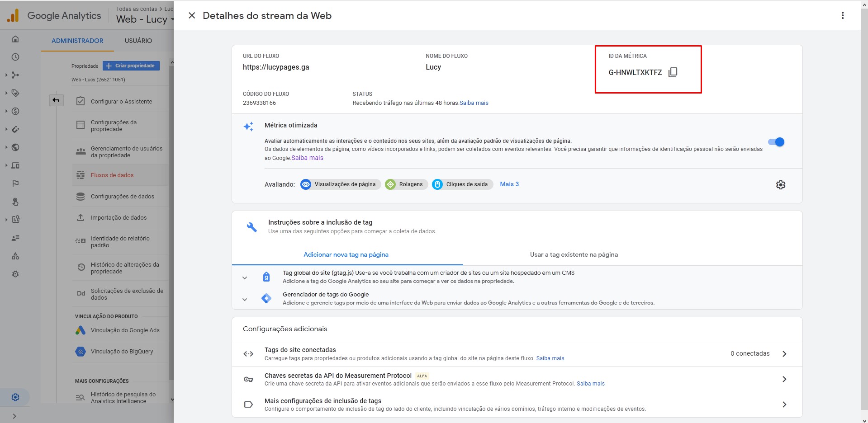Click the Analysis chart icon in sidebar
Screen dimensions: 868x423
(x=15, y=220)
